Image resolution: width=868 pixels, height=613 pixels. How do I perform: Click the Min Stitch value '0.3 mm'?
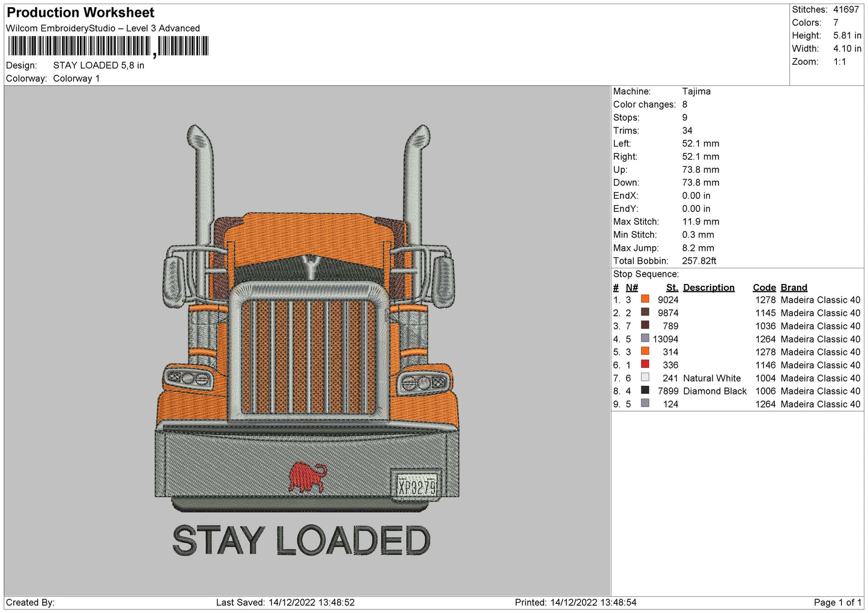click(698, 235)
